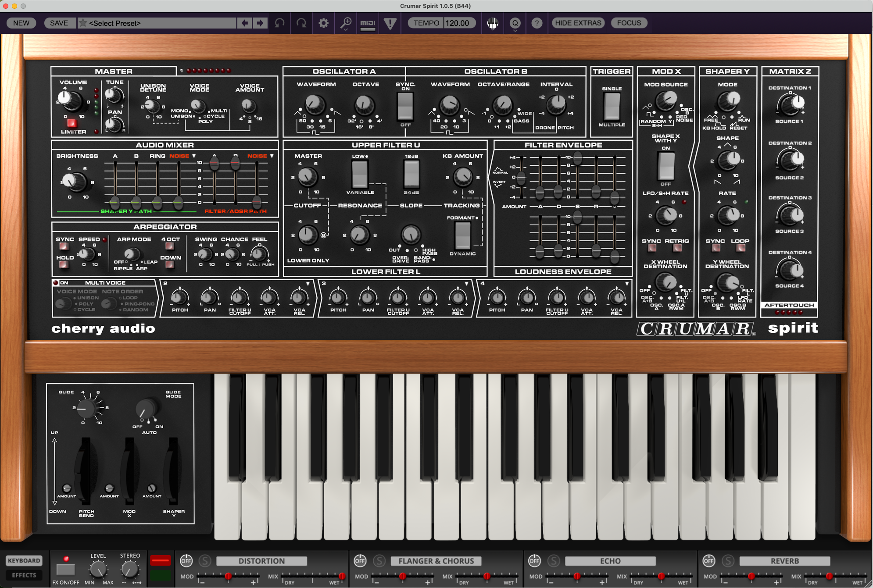Toggle Oscillator A sync switch
The image size is (873, 588).
(x=405, y=107)
